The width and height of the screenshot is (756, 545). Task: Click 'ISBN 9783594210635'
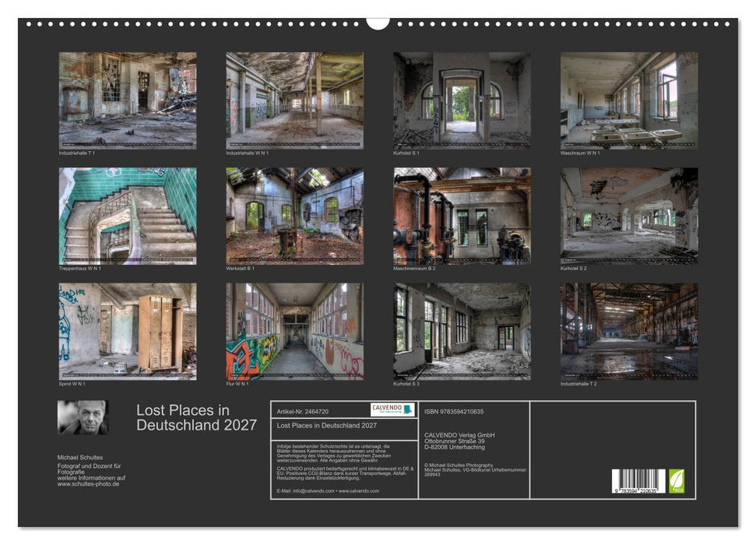(454, 411)
